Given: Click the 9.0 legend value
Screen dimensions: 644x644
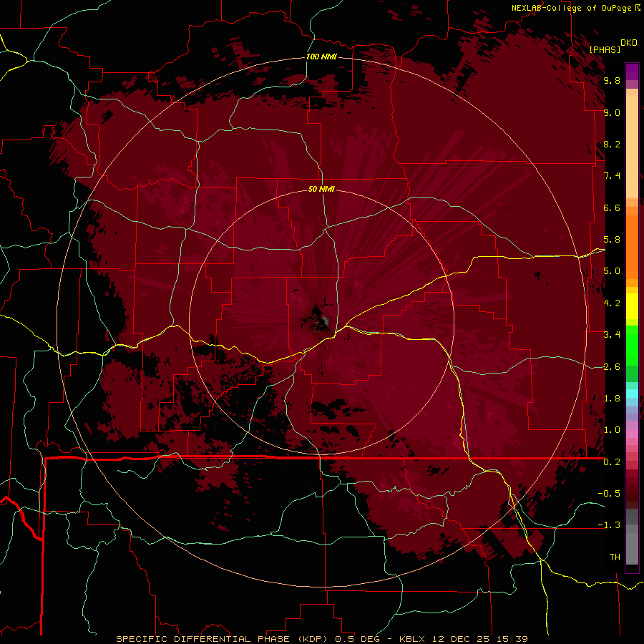Looking at the screenshot, I should point(612,112).
